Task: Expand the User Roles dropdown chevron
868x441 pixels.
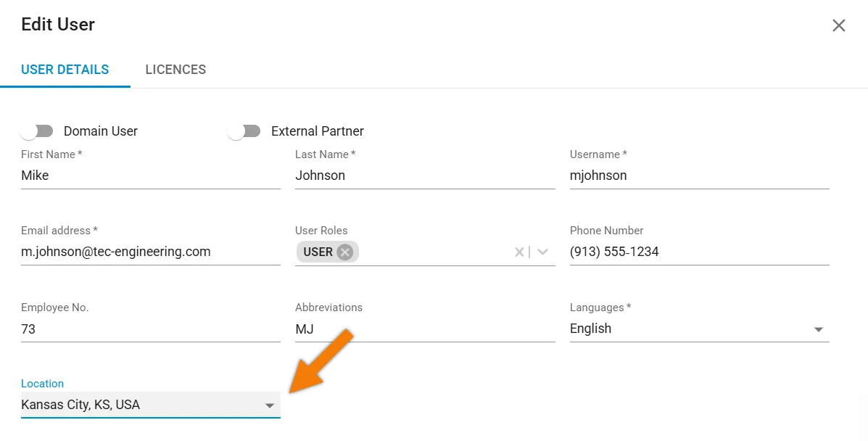Action: point(542,252)
